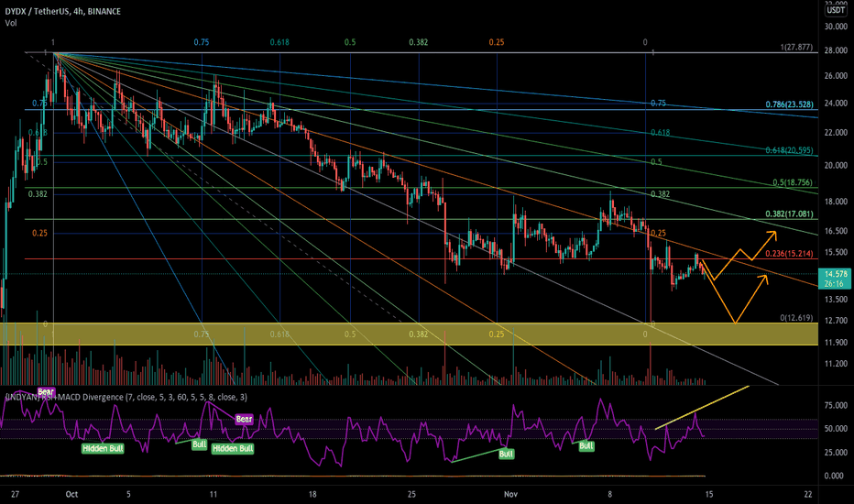Click the Bull label below the Nov divergence line
Image resolution: width=854 pixels, height=504 pixels.
506,454
